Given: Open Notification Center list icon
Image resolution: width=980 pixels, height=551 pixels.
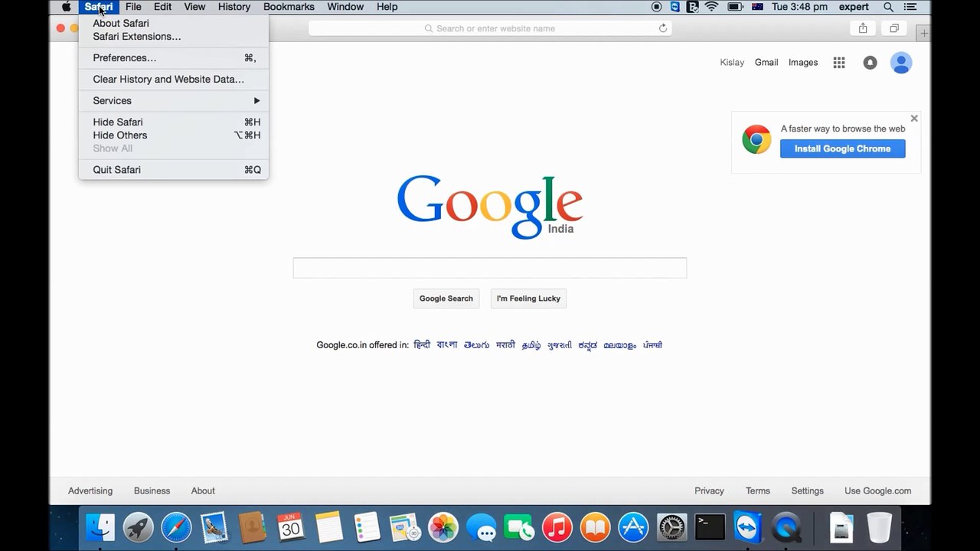Looking at the screenshot, I should pos(910,7).
